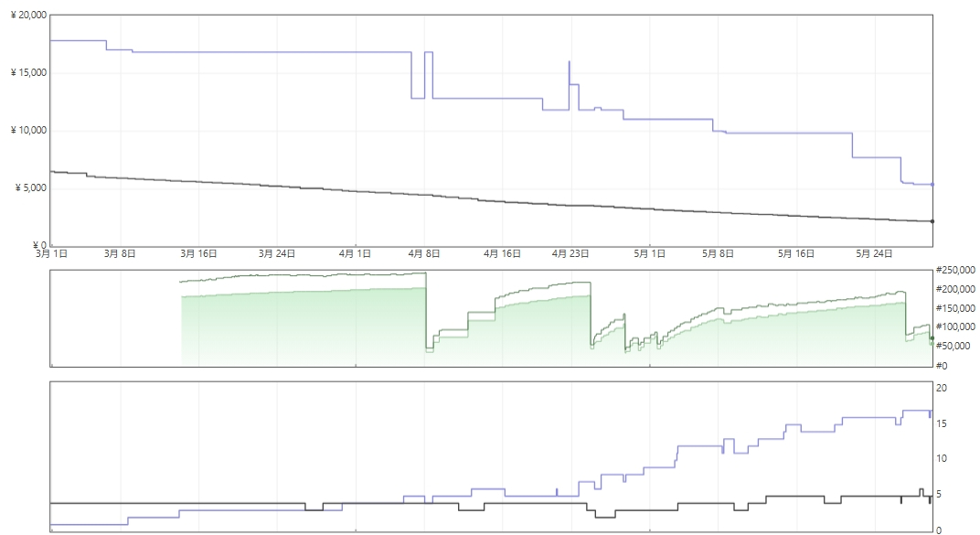
Task: Click the ¥ 10,000 price axis label
Action: 28,130
